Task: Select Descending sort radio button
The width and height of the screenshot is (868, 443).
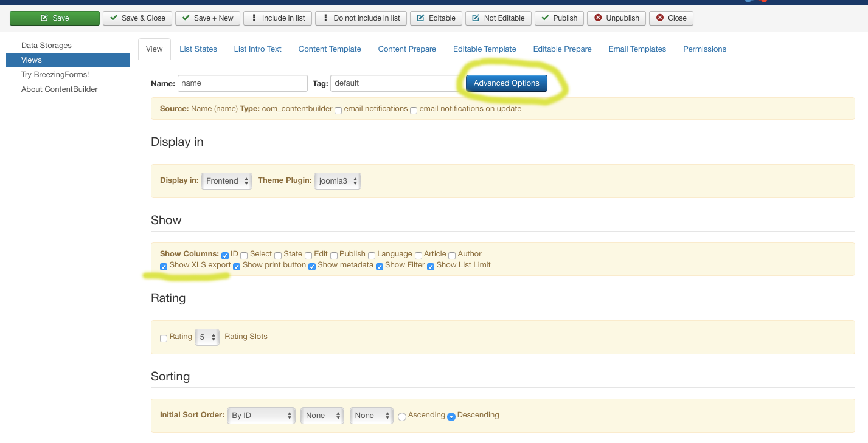Action: pyautogui.click(x=451, y=417)
